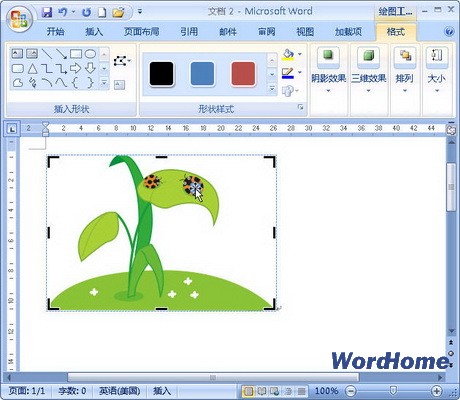460x400 pixels.
Task: Select the triangle shape
Action: (32, 69)
